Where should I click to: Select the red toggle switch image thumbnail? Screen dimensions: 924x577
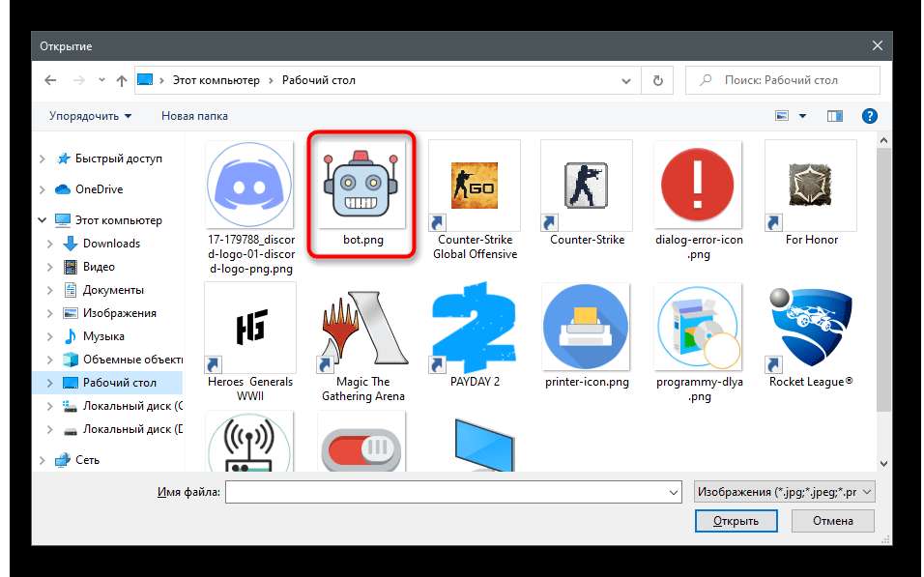[x=361, y=442]
